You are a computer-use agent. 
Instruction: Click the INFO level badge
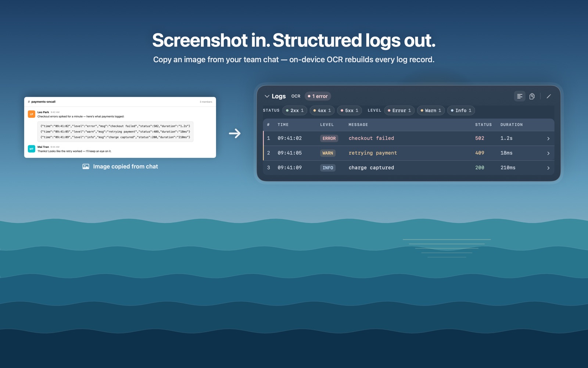click(327, 168)
